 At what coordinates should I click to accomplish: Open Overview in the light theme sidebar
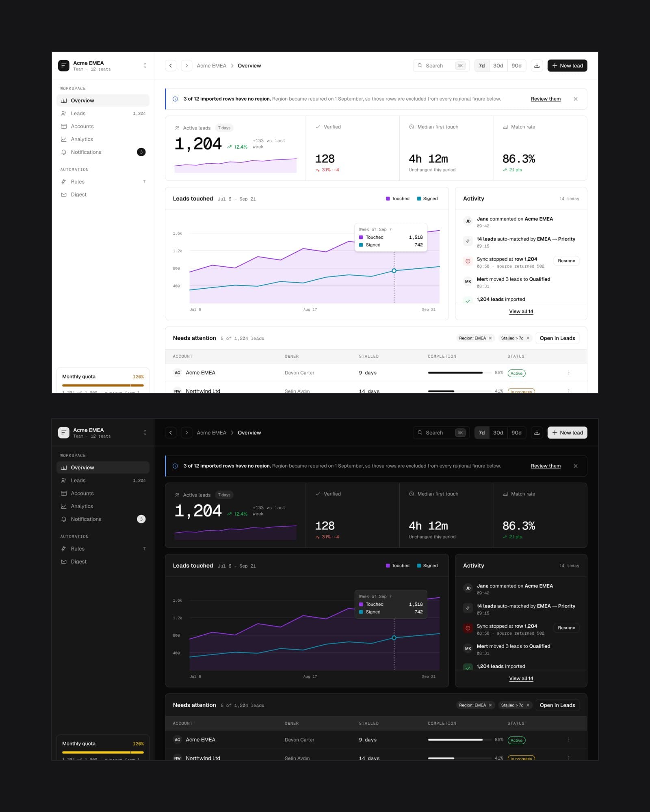coord(103,100)
